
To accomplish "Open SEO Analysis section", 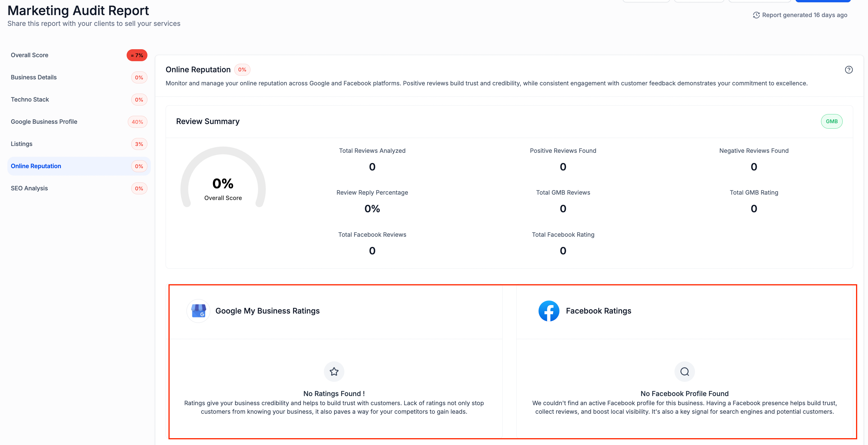I will tap(29, 188).
